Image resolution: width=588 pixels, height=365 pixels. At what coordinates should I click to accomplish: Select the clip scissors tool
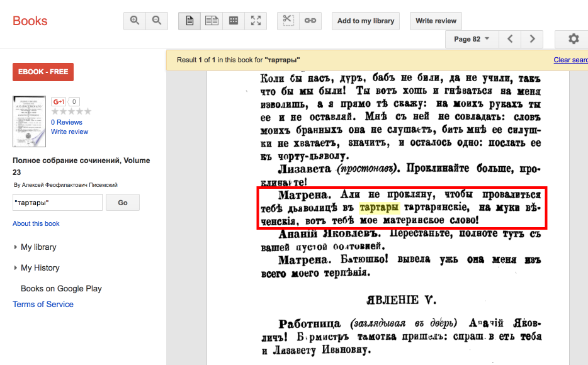pos(288,21)
